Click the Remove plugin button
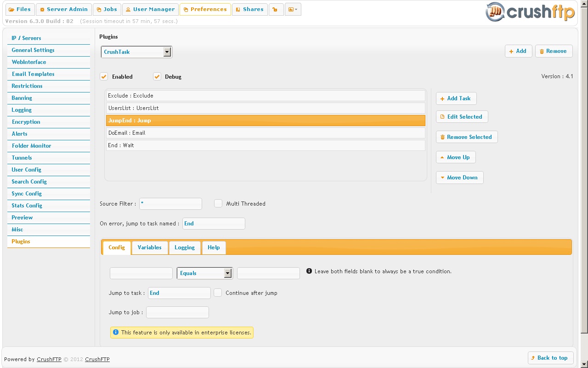 [x=554, y=51]
